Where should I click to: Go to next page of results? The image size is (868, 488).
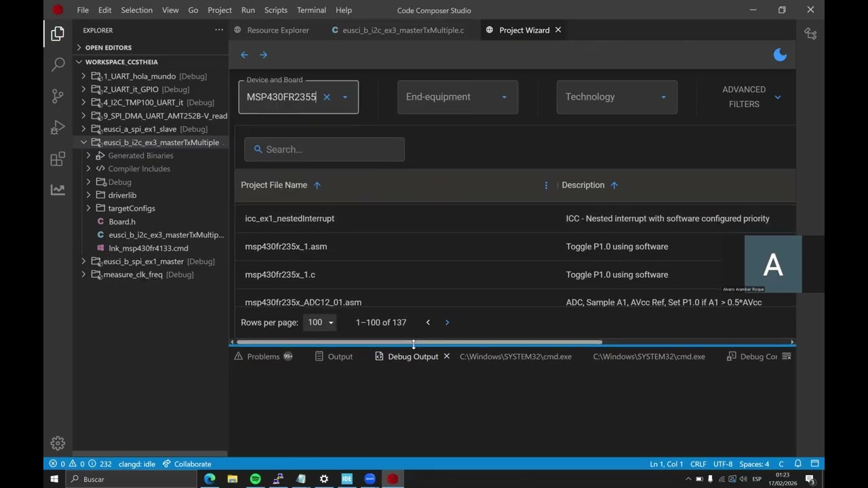click(x=447, y=323)
